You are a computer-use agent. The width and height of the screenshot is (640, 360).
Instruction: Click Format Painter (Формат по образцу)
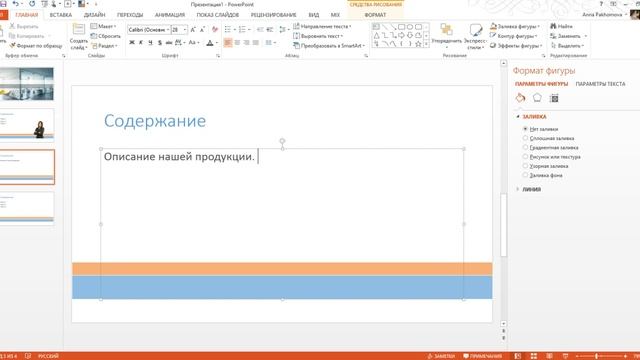tap(36, 46)
